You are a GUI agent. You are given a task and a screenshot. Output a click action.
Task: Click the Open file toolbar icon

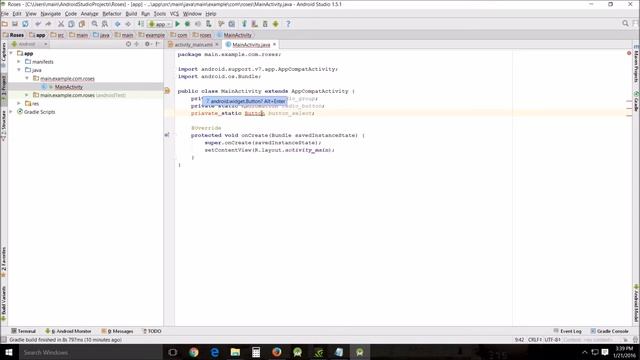(x=5, y=24)
